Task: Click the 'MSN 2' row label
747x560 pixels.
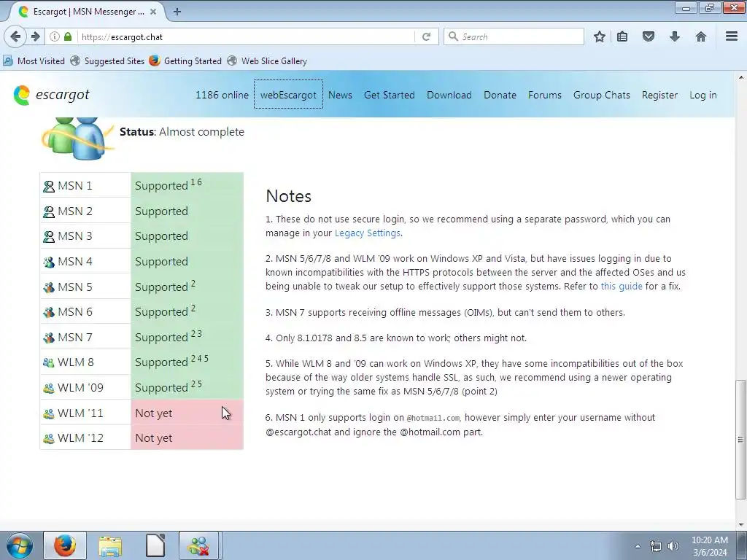Action: 75,211
